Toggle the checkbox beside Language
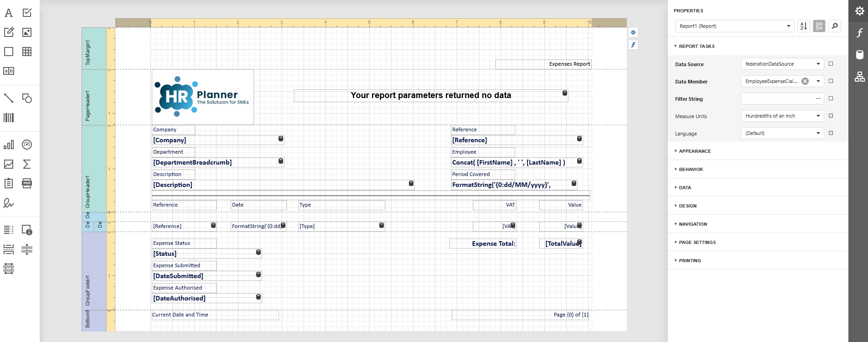This screenshot has height=342, width=868. (x=831, y=133)
